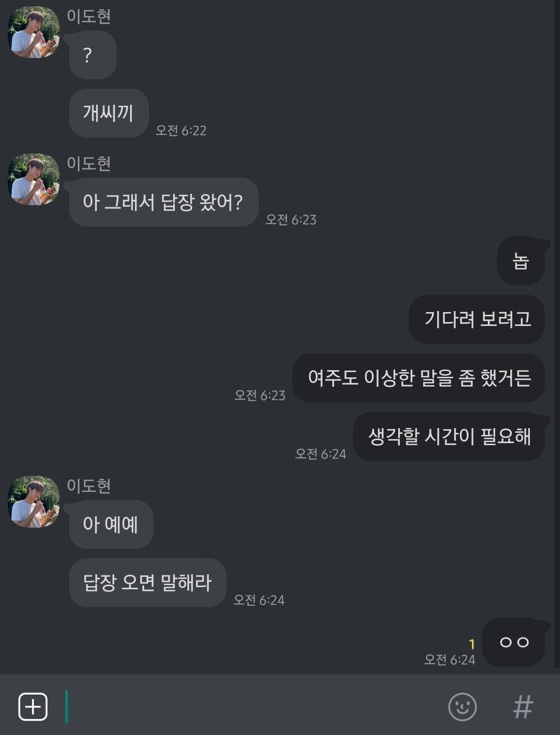
Task: Tap the yellow unread count "1"
Action: tap(472, 644)
